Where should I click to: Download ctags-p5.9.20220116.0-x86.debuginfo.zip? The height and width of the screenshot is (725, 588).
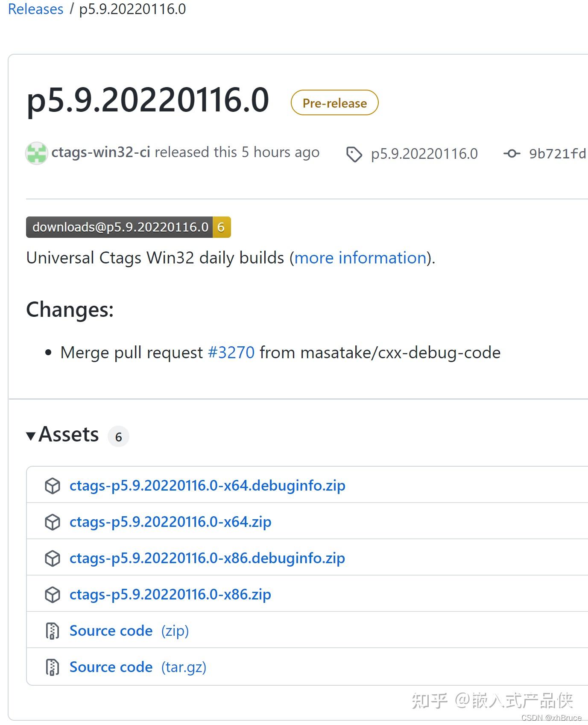pos(207,558)
